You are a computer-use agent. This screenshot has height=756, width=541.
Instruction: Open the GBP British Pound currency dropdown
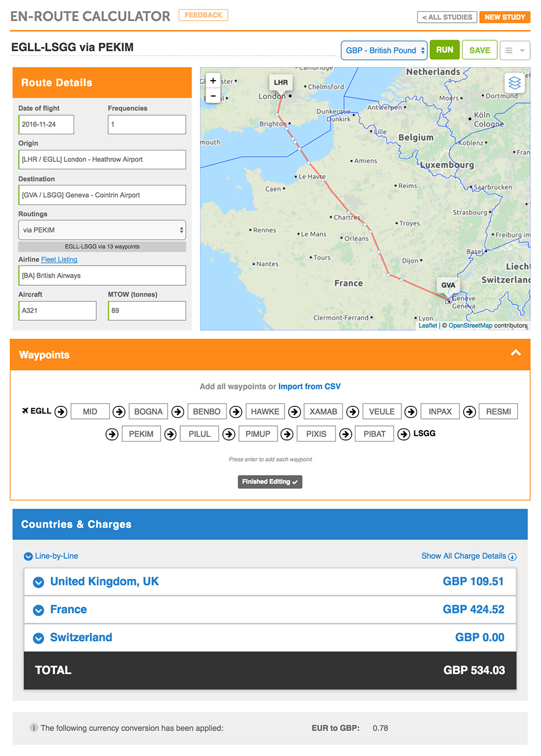pos(384,50)
